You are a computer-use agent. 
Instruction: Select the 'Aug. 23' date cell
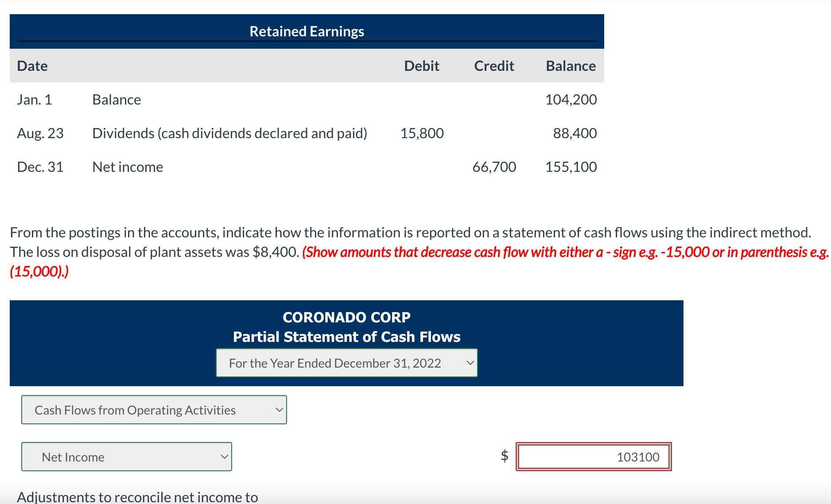click(x=40, y=133)
